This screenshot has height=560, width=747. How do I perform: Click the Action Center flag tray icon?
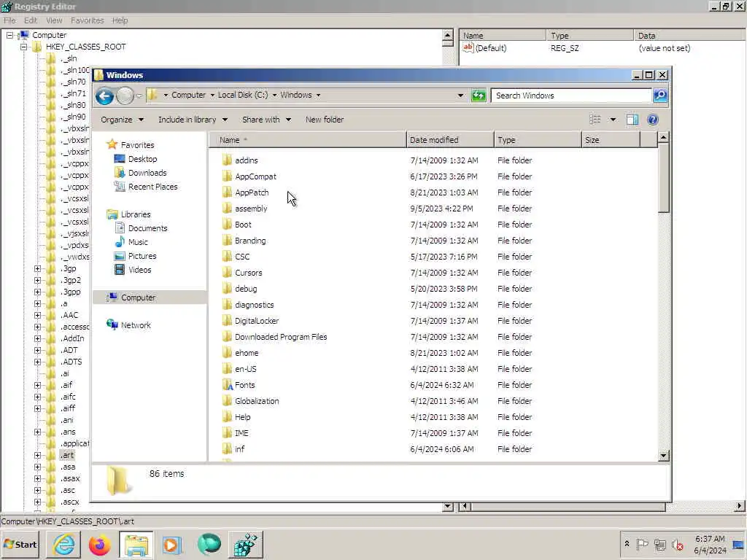(x=642, y=544)
